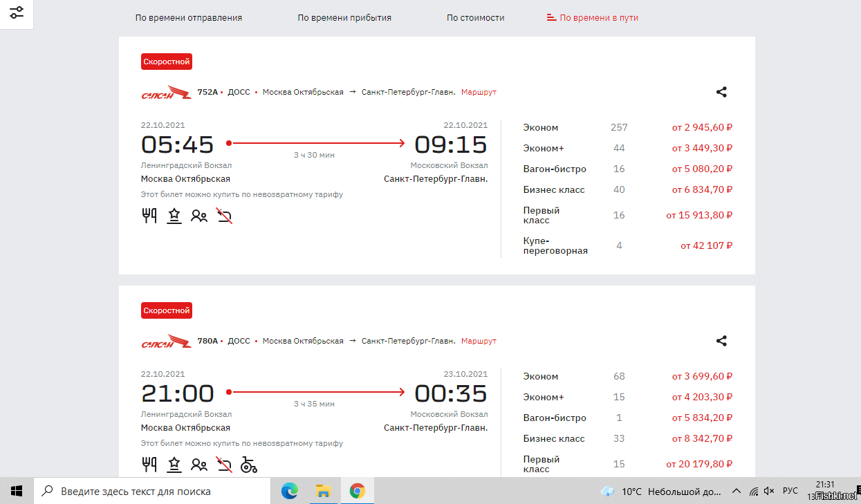Image resolution: width=861 pixels, height=504 pixels.
Task: Click the departure time "21:00"
Action: point(178,393)
